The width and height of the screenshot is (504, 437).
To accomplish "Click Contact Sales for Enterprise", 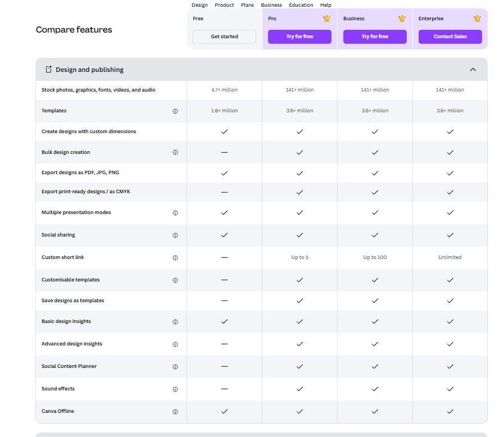I will tap(450, 37).
